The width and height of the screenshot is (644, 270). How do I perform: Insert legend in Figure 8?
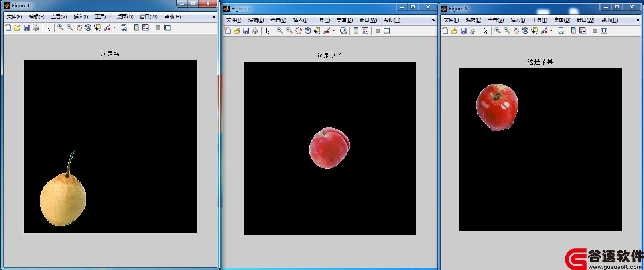[583, 31]
